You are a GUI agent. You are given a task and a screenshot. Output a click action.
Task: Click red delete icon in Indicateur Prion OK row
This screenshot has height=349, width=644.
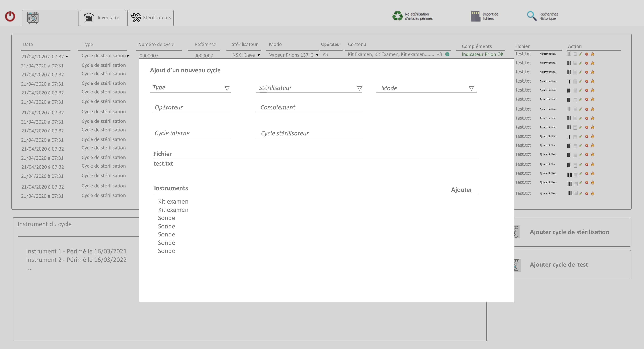click(586, 54)
